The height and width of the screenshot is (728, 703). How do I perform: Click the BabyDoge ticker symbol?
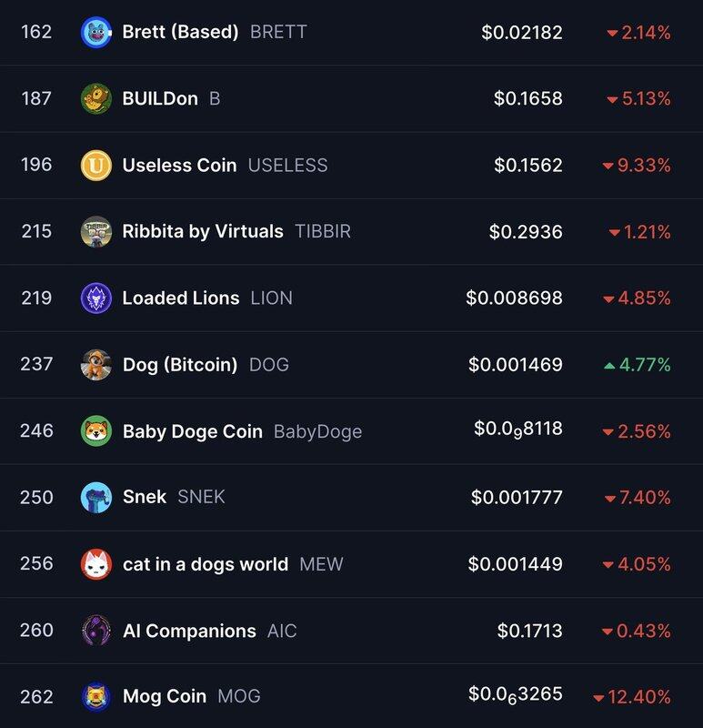click(317, 431)
